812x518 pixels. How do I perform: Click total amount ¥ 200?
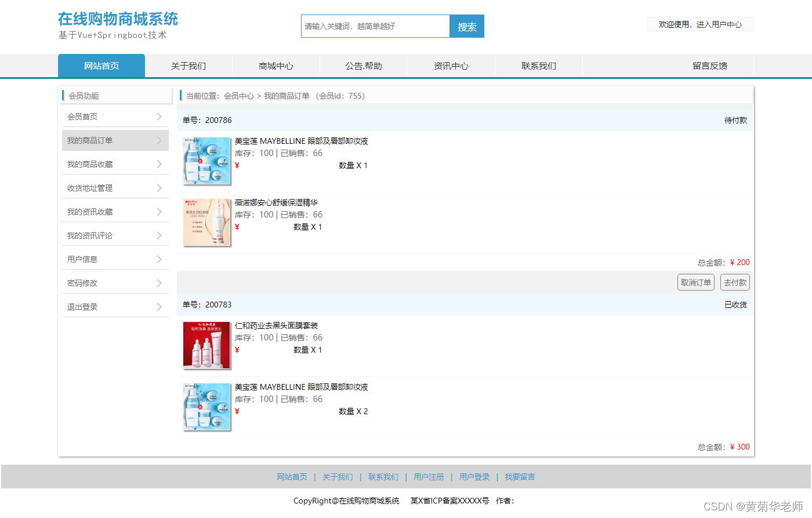pyautogui.click(x=739, y=262)
